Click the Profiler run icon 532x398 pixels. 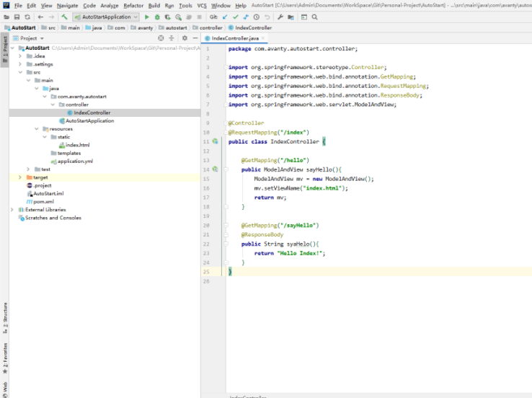click(x=178, y=17)
